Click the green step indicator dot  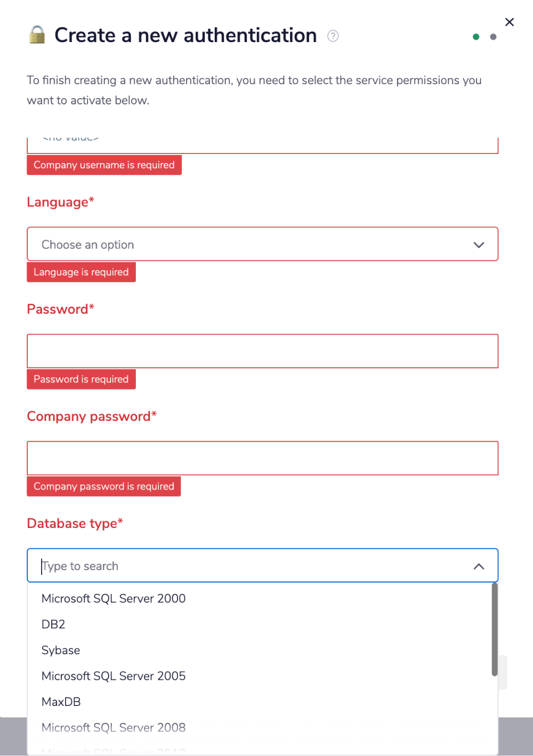[x=475, y=37]
